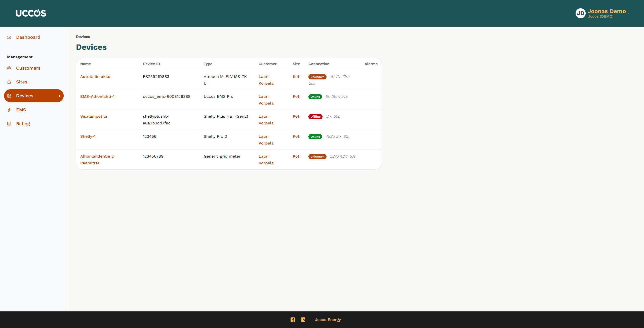Click Lauri Korpela in the Autotallin akku row
The width and height of the screenshot is (644, 328).
(266, 80)
